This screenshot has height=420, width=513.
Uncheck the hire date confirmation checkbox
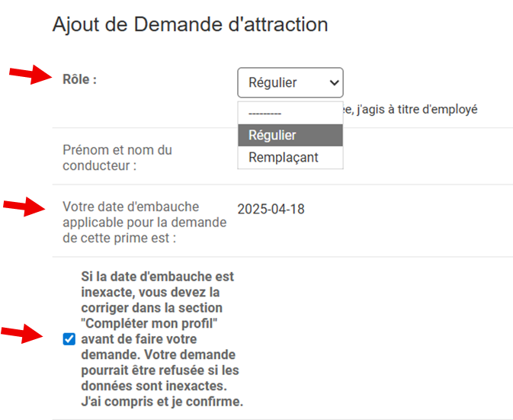[x=69, y=339]
